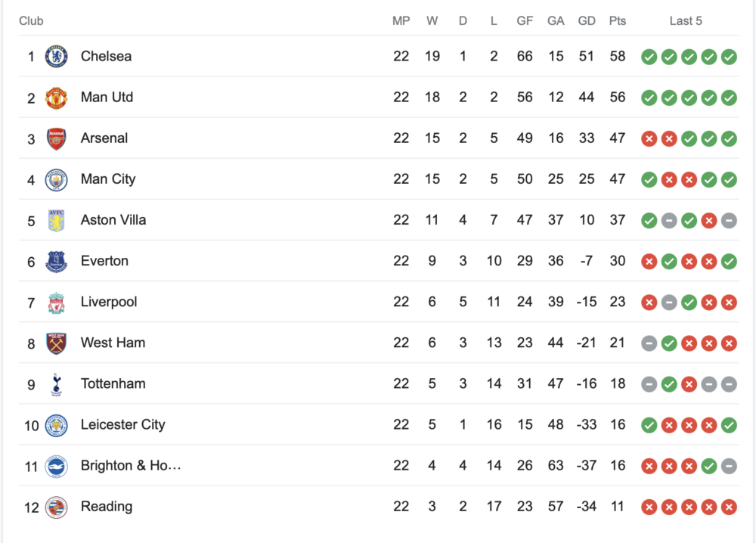The width and height of the screenshot is (756, 543).
Task: Click the Reading club badge
Action: pos(56,507)
